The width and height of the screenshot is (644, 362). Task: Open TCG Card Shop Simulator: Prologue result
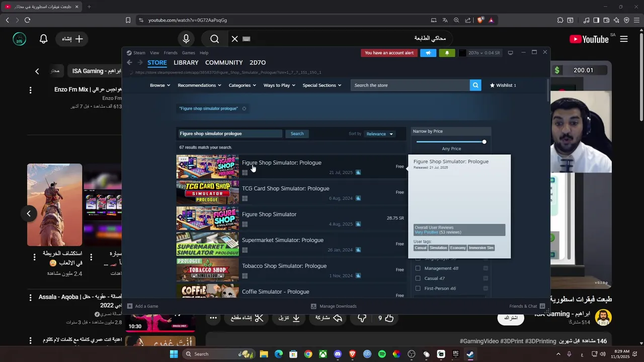coord(291,193)
